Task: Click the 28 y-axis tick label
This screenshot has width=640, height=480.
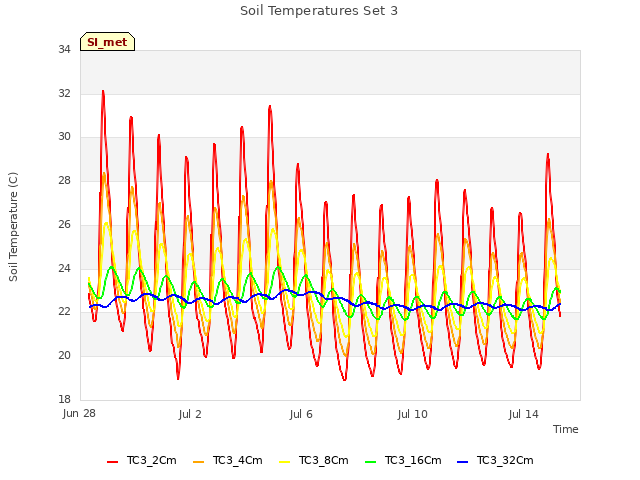Action: click(x=64, y=180)
